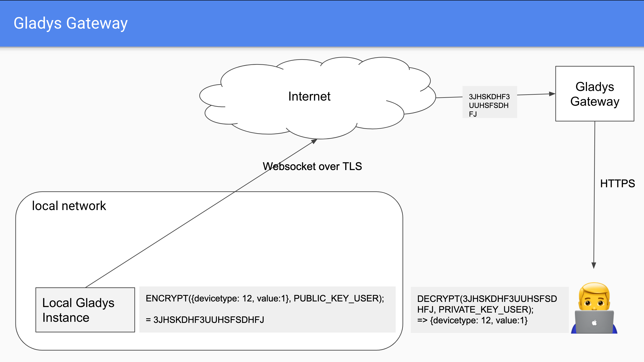
Task: Click the encrypted data block label
Action: pos(490,105)
